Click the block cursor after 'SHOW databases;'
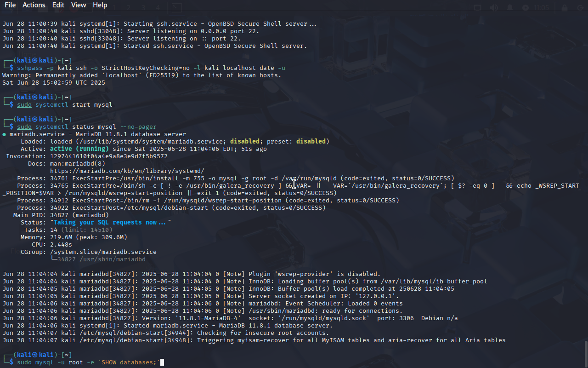The width and height of the screenshot is (588, 368). tap(162, 362)
